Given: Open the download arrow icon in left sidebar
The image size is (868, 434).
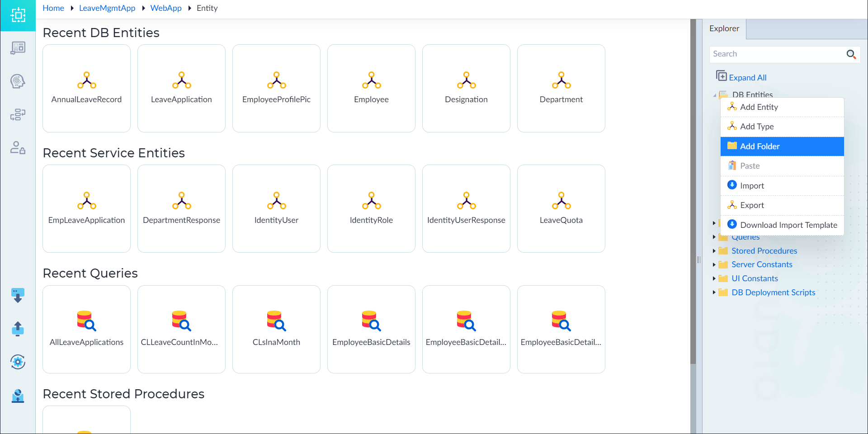Looking at the screenshot, I should pyautogui.click(x=18, y=296).
